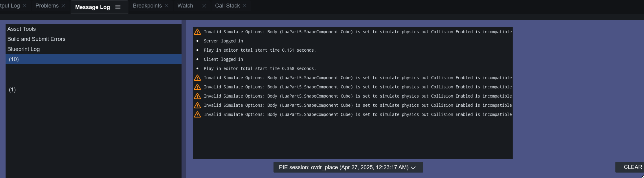Choose the Blueprint Log category
Viewport: 644px width, 178px height.
[24, 49]
